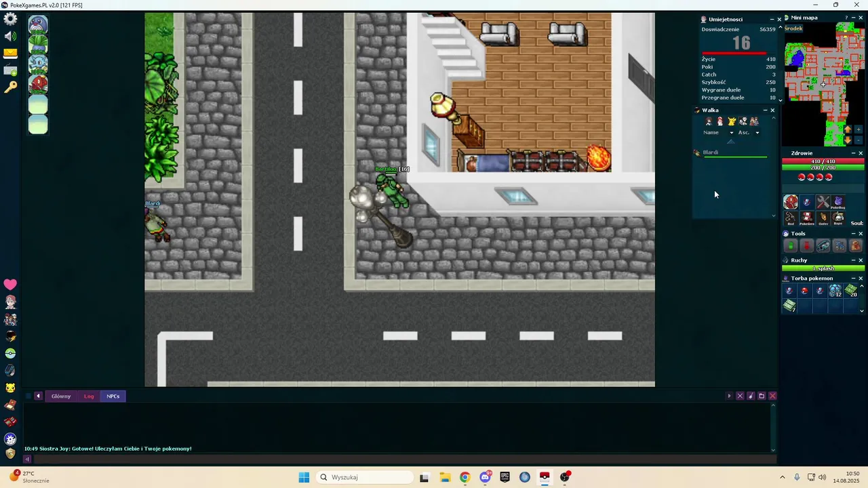Select the Rod inventory slot
The image size is (868, 488).
pyautogui.click(x=791, y=218)
